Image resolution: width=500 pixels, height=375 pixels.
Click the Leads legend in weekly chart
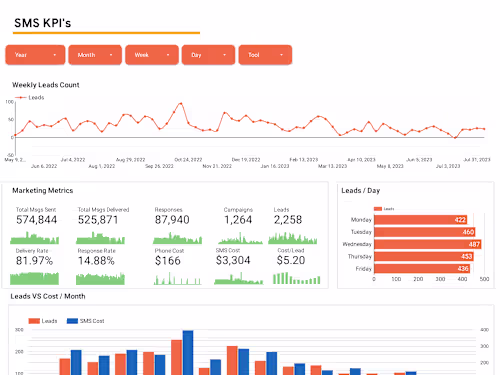(x=30, y=97)
